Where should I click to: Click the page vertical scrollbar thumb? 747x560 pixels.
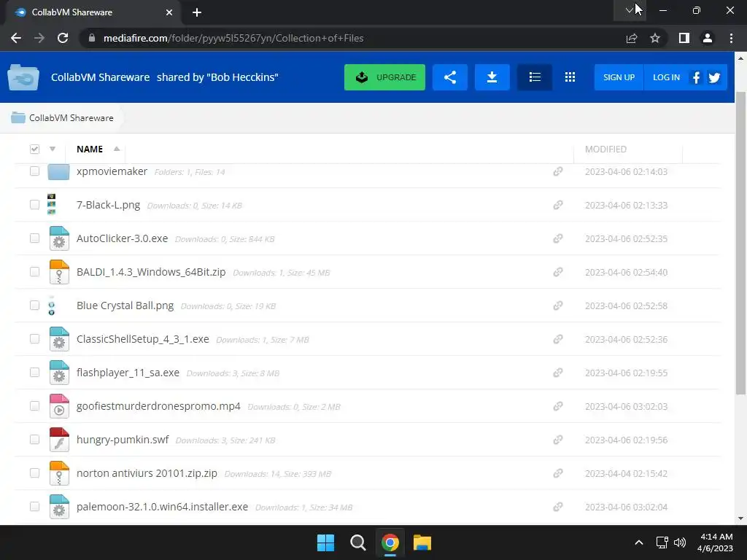(x=741, y=243)
